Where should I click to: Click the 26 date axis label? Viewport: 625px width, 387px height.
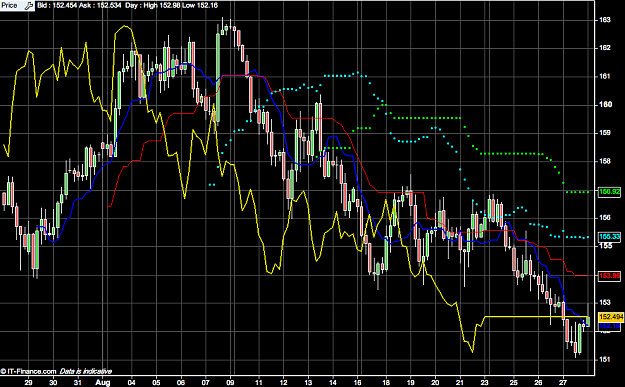pos(538,382)
